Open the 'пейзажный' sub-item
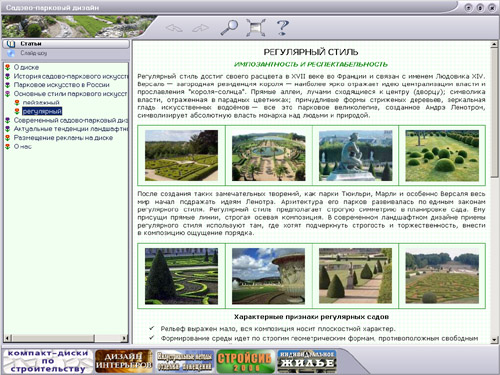This screenshot has width=500, height=375. click(41, 102)
